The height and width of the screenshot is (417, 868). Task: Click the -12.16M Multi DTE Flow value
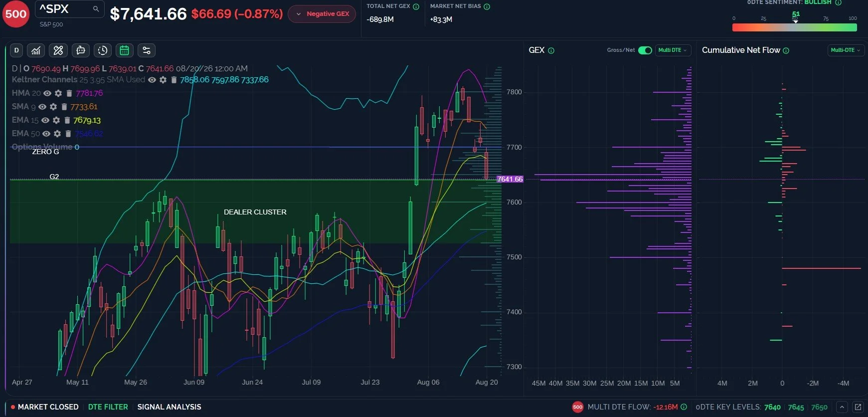(666, 407)
